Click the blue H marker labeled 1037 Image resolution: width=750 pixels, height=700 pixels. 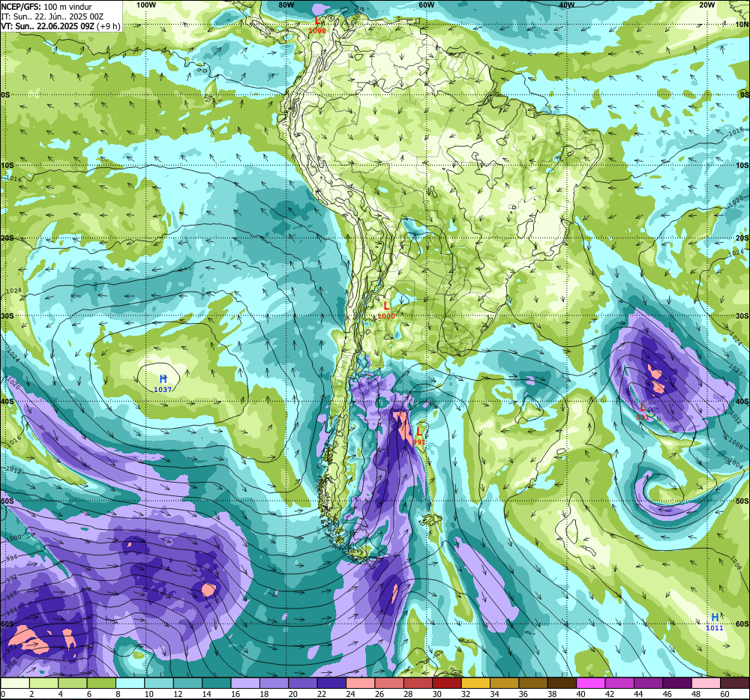pyautogui.click(x=163, y=379)
